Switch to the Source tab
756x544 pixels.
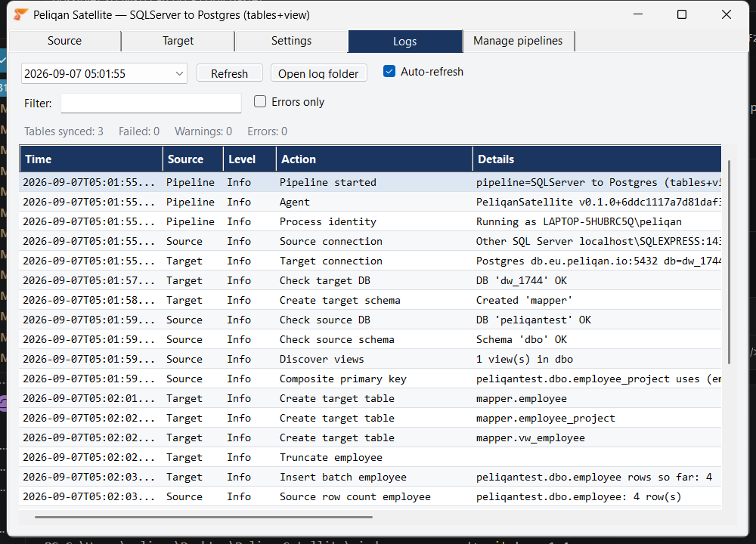(64, 41)
